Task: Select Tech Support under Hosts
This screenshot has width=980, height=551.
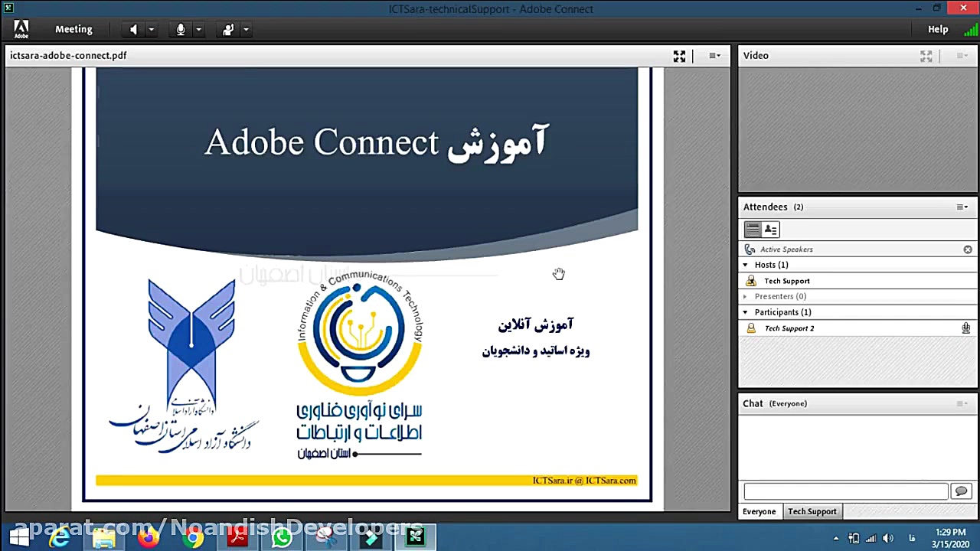Action: pyautogui.click(x=786, y=280)
